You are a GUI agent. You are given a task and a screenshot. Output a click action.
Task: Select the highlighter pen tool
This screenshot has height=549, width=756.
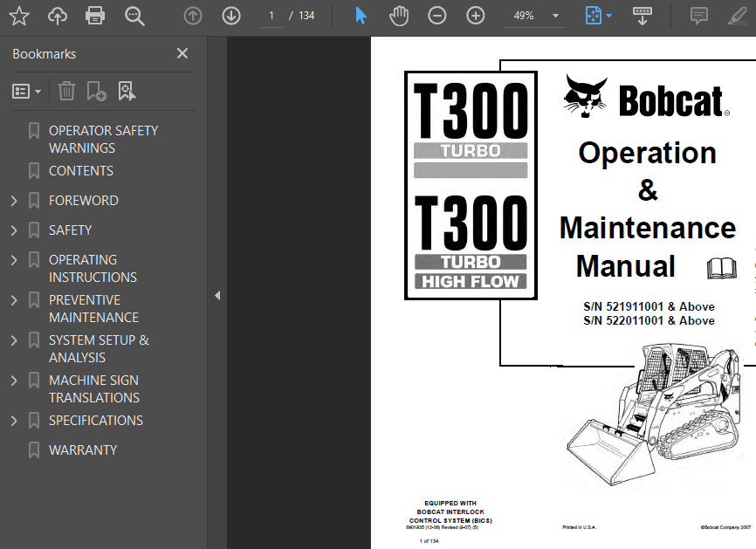tap(737, 16)
